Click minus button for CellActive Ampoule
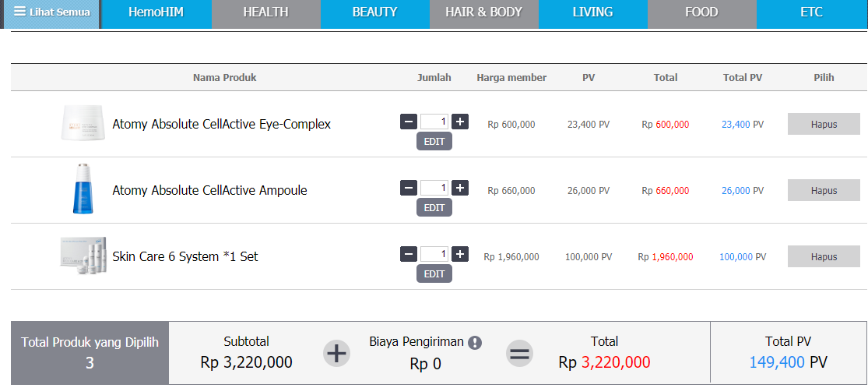The width and height of the screenshot is (868, 388). [x=409, y=188]
